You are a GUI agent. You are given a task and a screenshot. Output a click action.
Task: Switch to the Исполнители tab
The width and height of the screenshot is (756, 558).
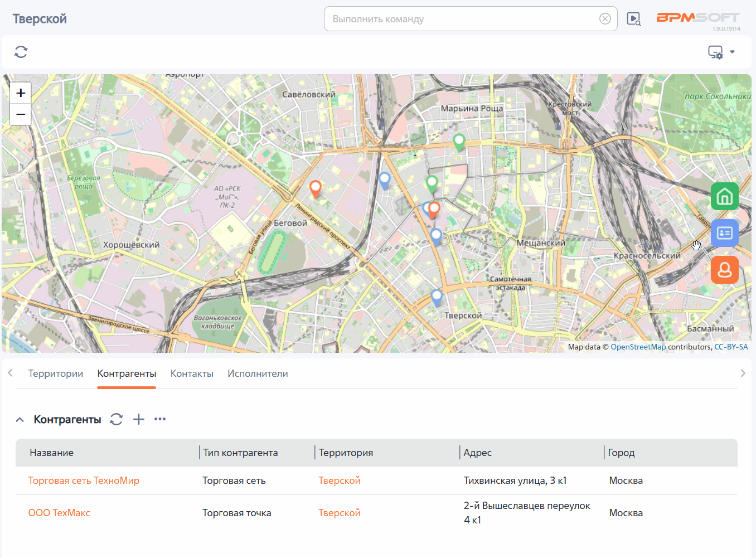click(x=258, y=373)
